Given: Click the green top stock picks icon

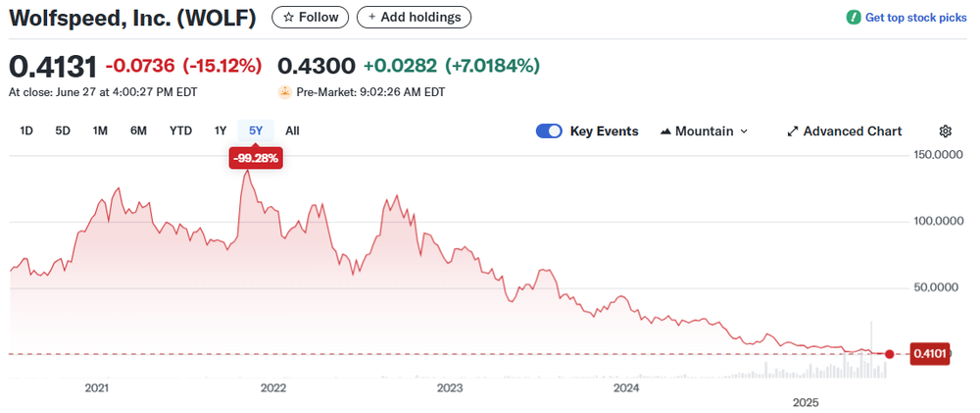Looking at the screenshot, I should [x=854, y=18].
